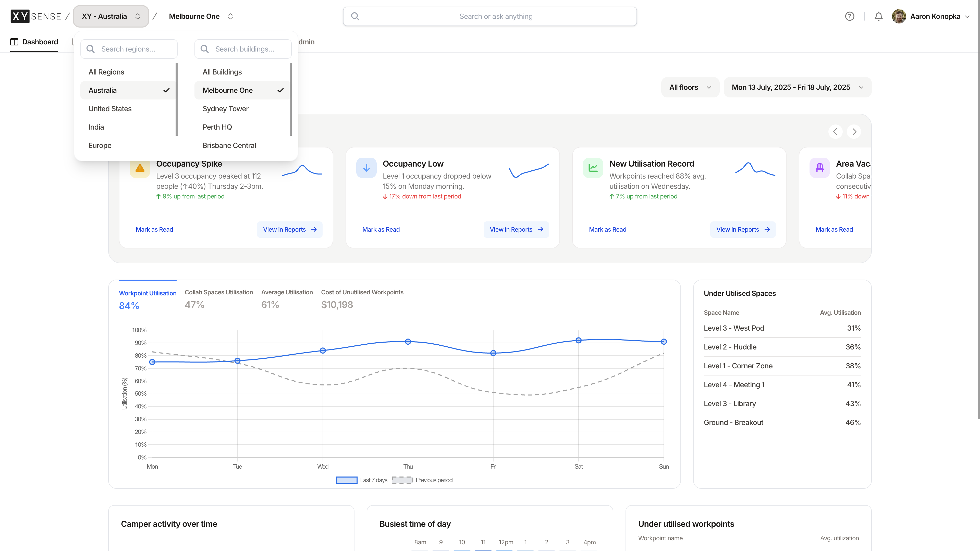Choose United States region
The width and height of the screenshot is (980, 551).
pos(128,109)
